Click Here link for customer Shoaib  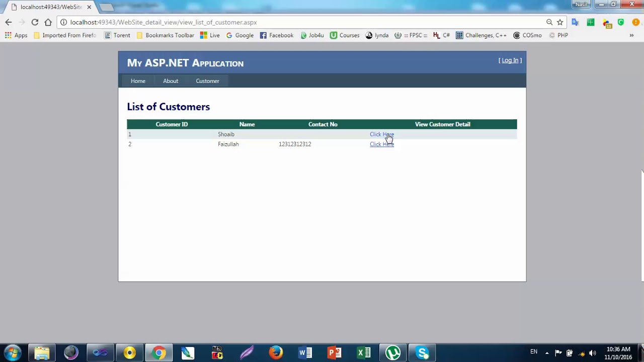(x=382, y=134)
